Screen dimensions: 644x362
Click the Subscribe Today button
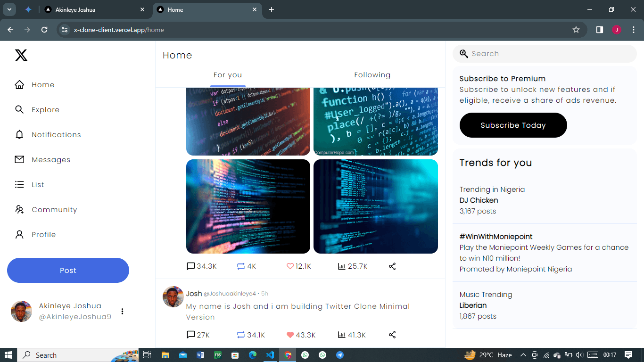tap(513, 125)
